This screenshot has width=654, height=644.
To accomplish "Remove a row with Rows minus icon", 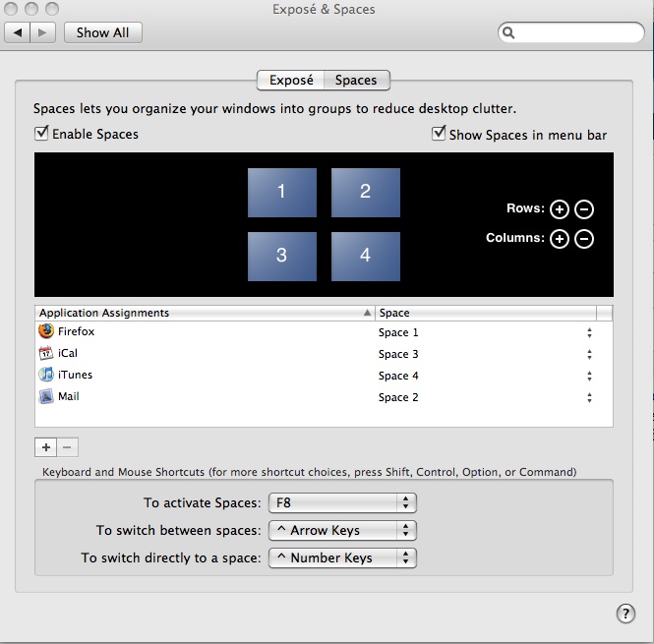I will [584, 209].
